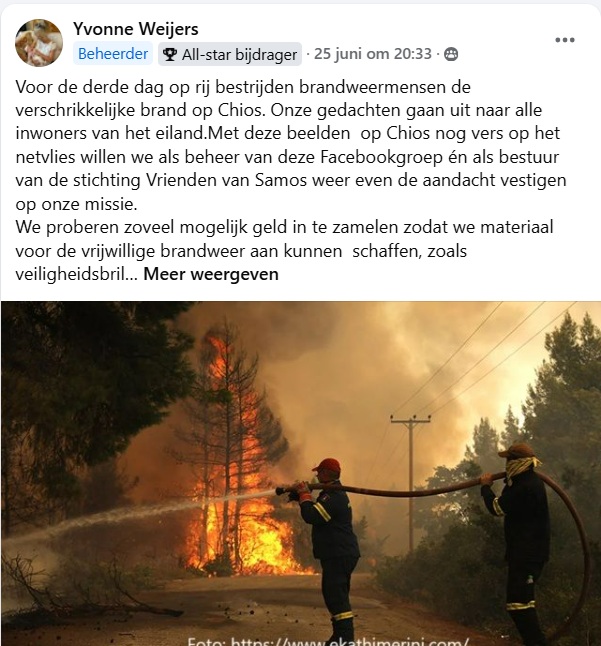Open the three-dot post options menu
Image resolution: width=601 pixels, height=646 pixels.
(x=564, y=40)
